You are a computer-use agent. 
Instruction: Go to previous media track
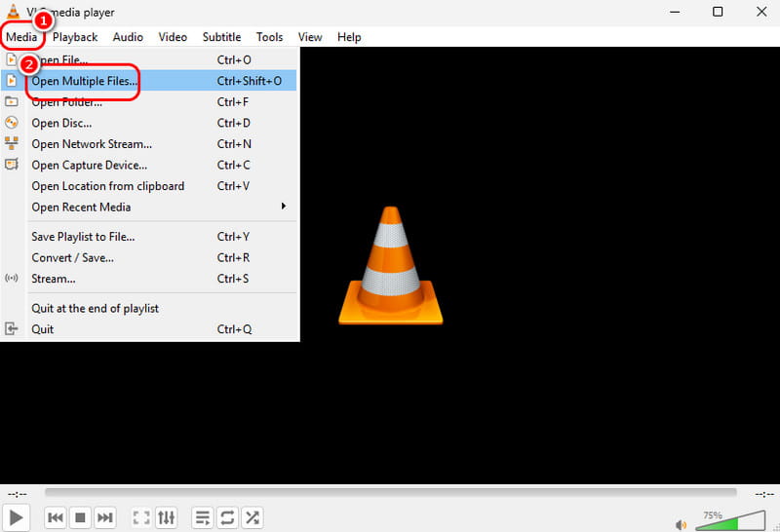55,517
